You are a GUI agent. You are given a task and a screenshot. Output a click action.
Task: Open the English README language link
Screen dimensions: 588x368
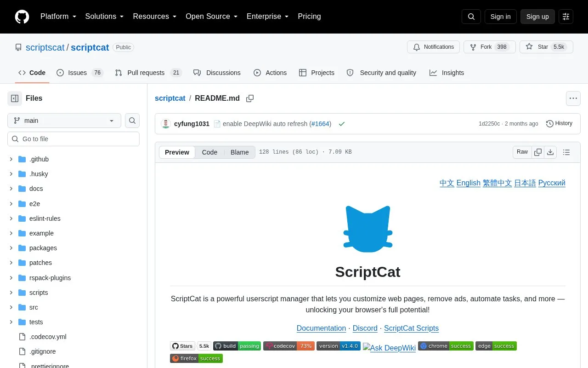(x=469, y=183)
